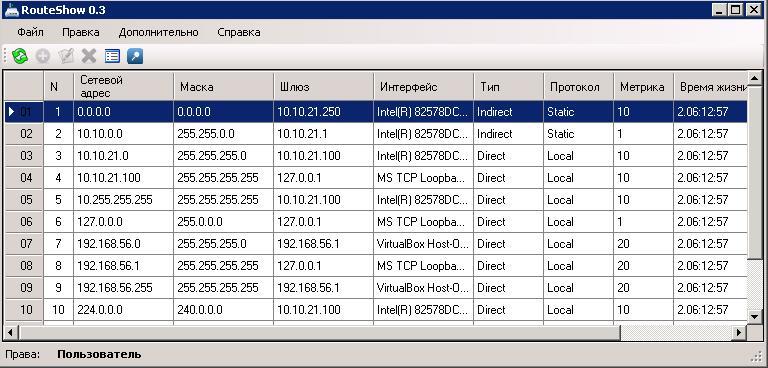768x368 pixels.
Task: Click vertical scrollbar up arrow
Action: point(755,78)
